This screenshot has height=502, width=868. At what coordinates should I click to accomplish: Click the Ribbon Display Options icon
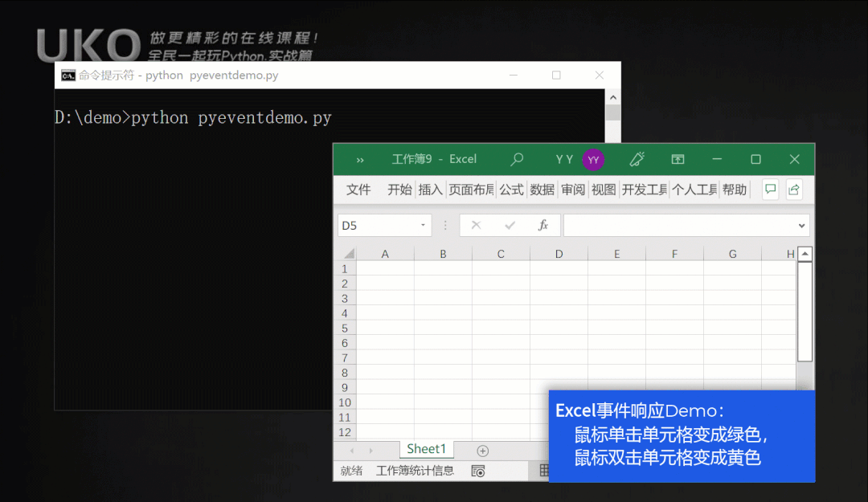678,159
